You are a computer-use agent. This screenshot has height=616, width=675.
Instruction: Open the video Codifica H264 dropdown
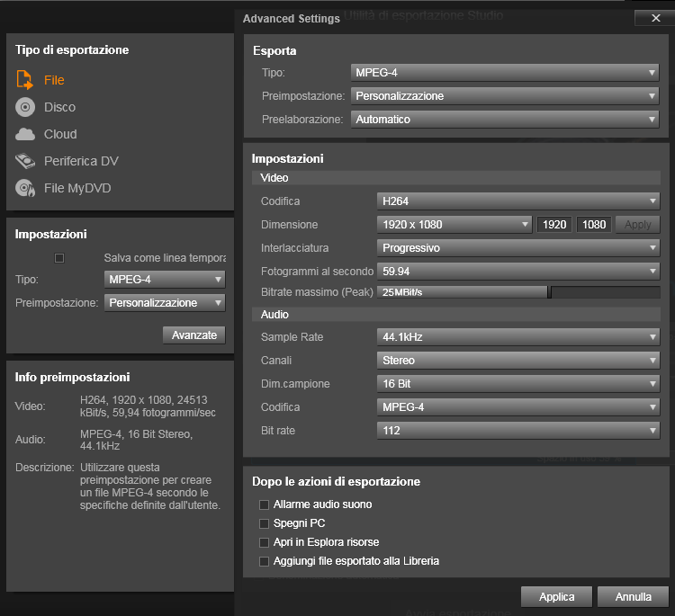(x=517, y=201)
